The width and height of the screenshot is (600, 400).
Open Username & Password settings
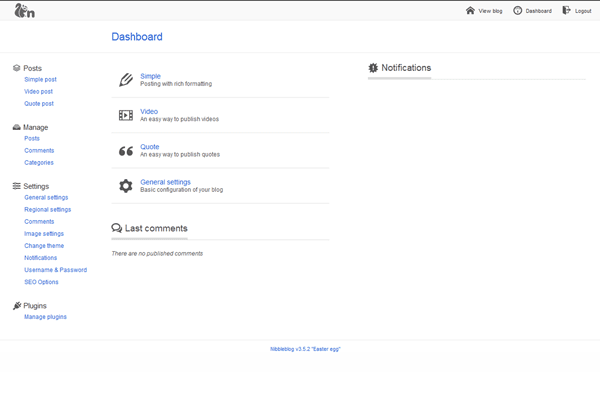[55, 270]
